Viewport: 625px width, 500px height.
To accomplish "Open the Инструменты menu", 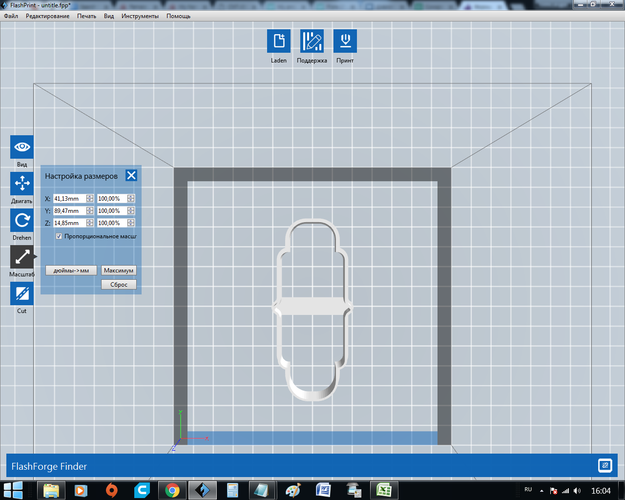I will pos(140,16).
